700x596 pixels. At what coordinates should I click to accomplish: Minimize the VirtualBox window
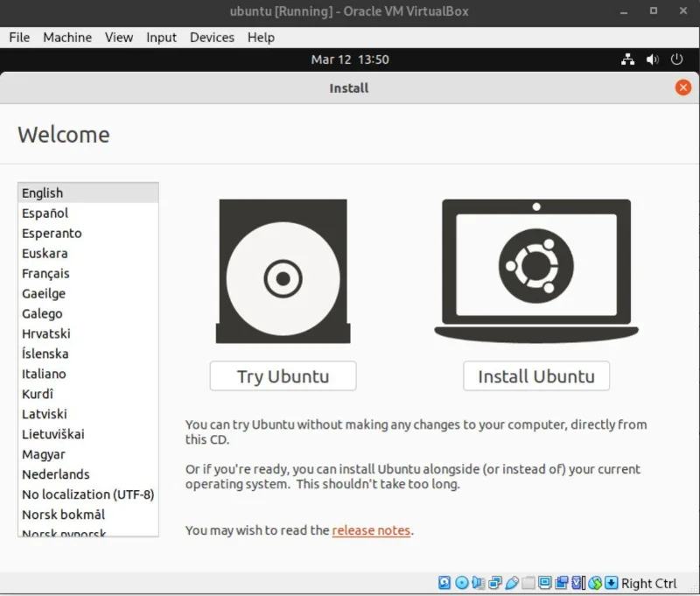[x=624, y=11]
